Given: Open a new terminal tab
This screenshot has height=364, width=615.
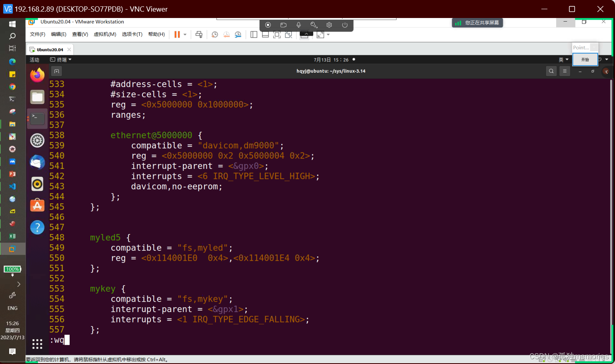Looking at the screenshot, I should [x=57, y=71].
